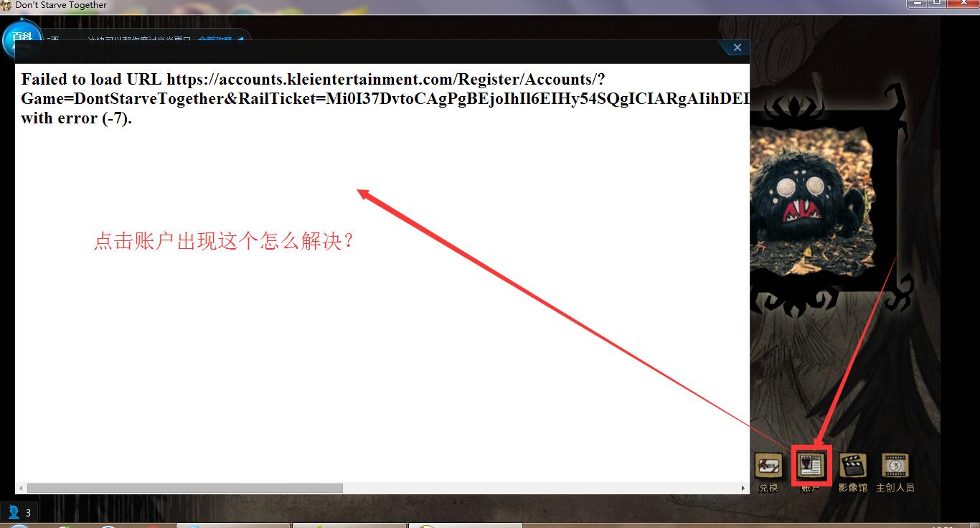Click the Don't Starve Together title bar icon

(x=6, y=6)
